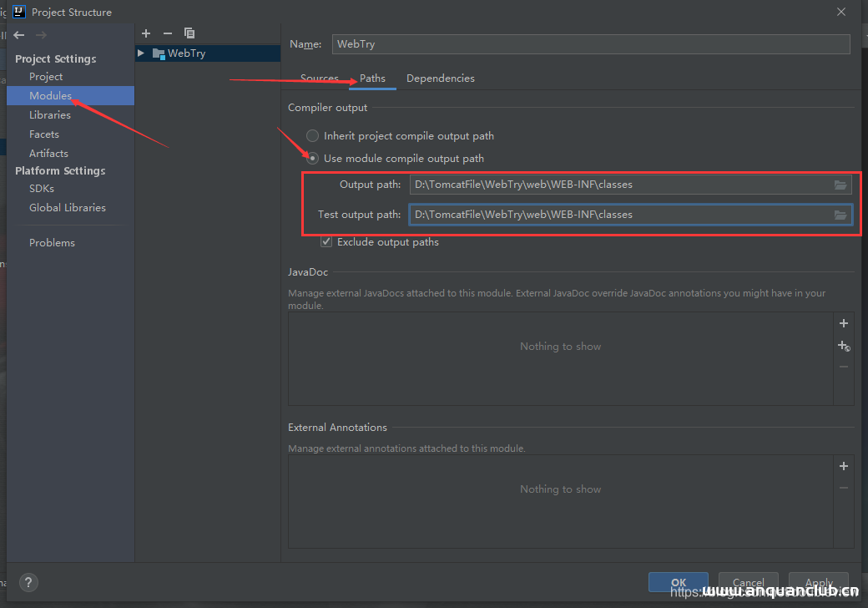The width and height of the screenshot is (868, 608).
Task: Select Use module compile output path
Action: 312,158
